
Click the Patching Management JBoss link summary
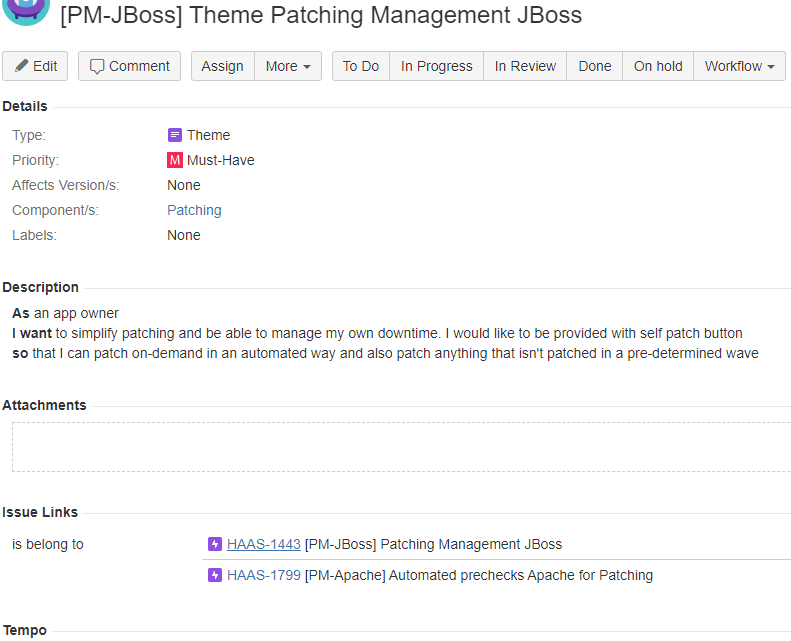[433, 544]
